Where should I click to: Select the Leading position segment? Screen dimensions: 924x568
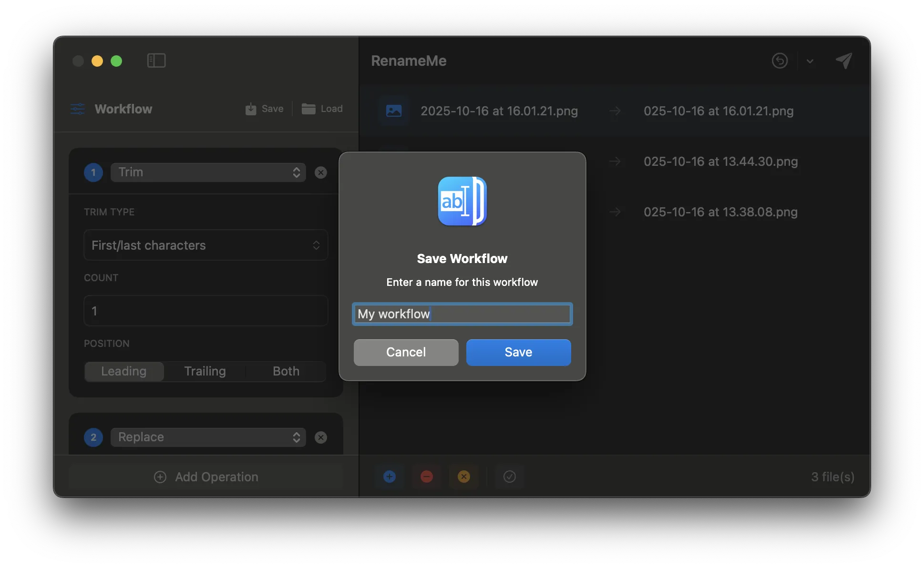coord(124,371)
